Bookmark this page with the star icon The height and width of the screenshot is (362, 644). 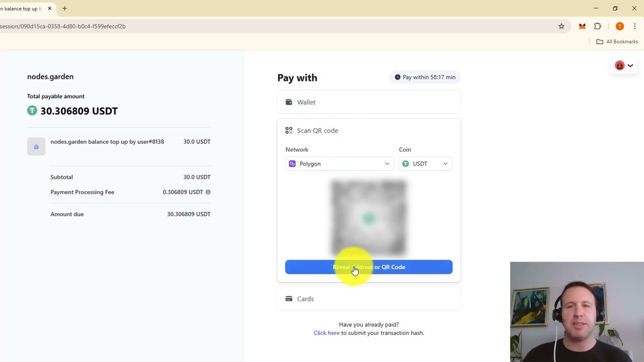pos(561,26)
